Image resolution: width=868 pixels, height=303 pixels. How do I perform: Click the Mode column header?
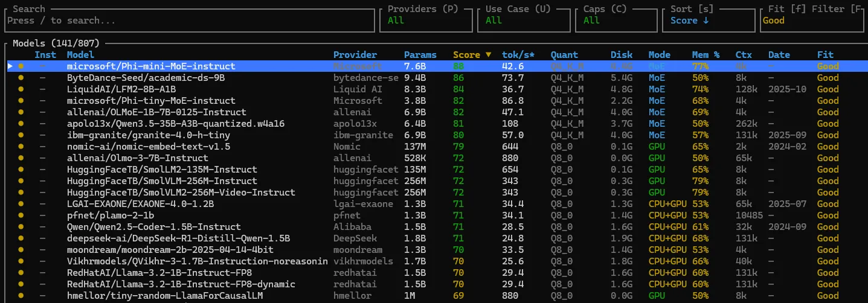tap(660, 55)
